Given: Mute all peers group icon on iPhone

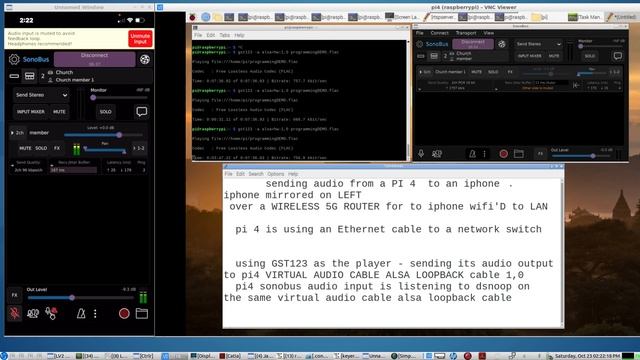Looking at the screenshot, I should tap(33, 313).
